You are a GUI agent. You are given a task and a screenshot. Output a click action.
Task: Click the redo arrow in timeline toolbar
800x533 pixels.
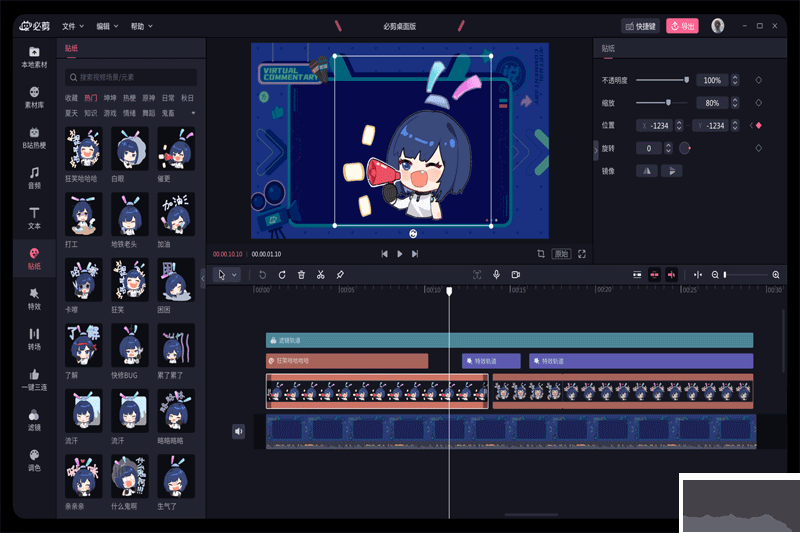tap(282, 275)
